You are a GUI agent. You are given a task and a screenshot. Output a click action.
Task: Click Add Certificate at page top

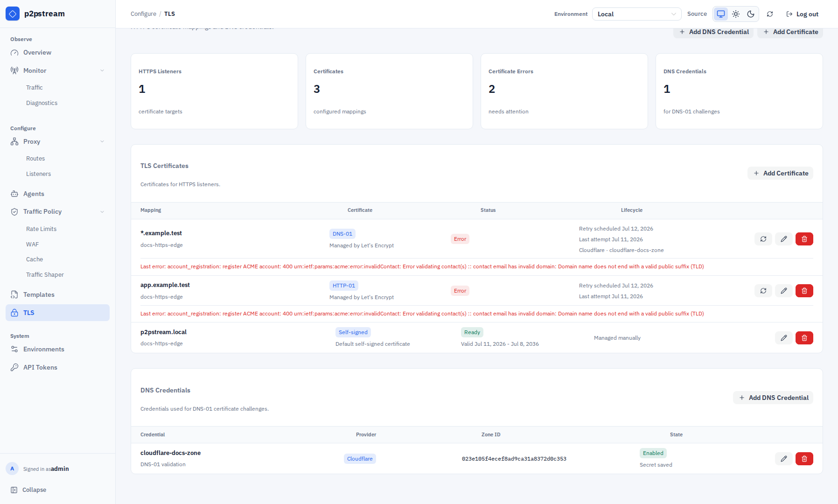(790, 32)
